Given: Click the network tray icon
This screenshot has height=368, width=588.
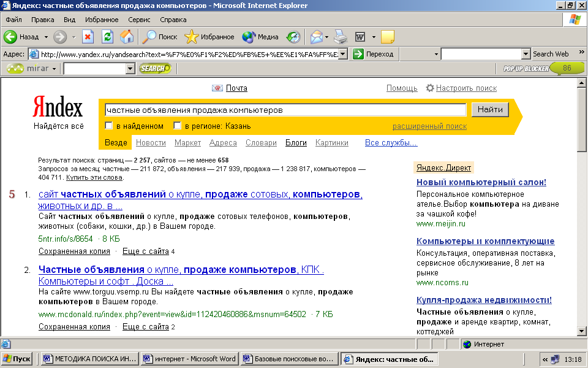Looking at the screenshot, I should click(555, 359).
